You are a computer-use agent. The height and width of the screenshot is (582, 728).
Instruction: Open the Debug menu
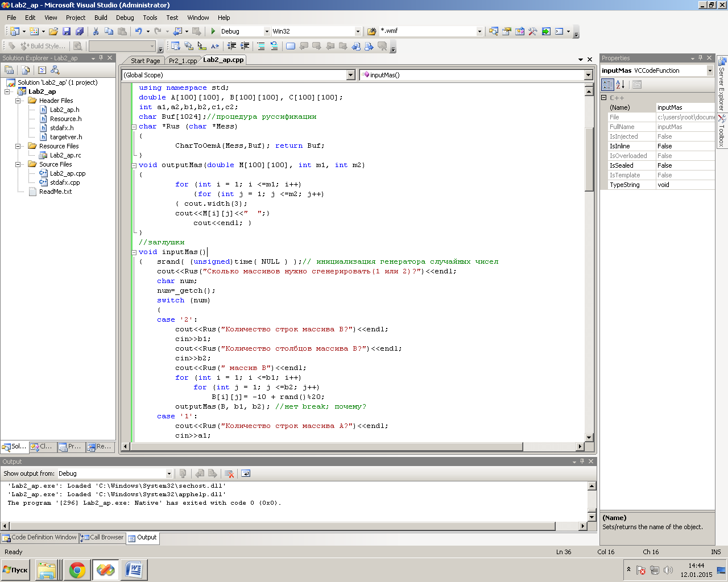[125, 18]
